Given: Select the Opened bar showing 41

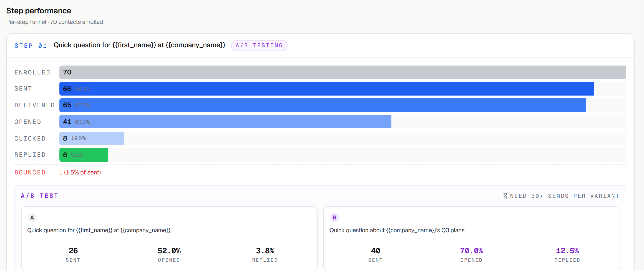Looking at the screenshot, I should [x=225, y=122].
